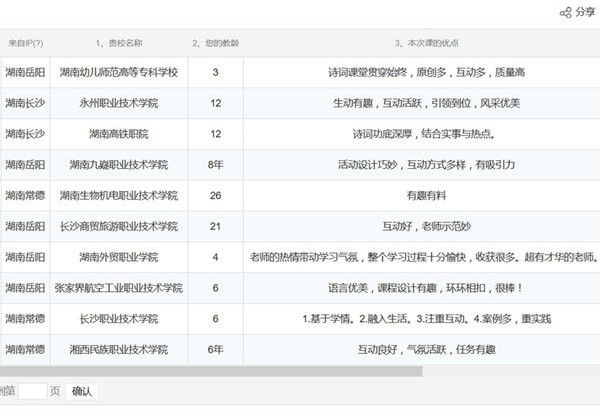Image resolution: width=600 pixels, height=410 pixels.
Task: Select the 湖南生物机电职业技术学院 cell
Action: click(x=118, y=195)
